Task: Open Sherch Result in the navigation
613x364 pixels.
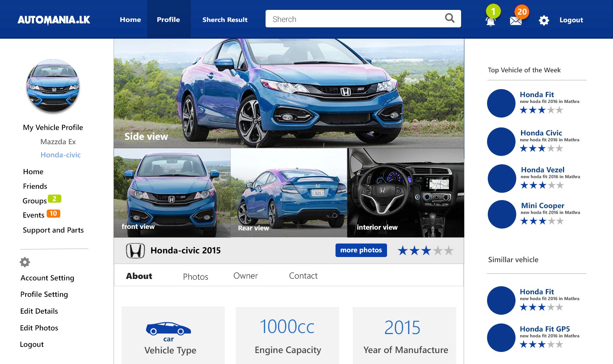Action: tap(225, 20)
